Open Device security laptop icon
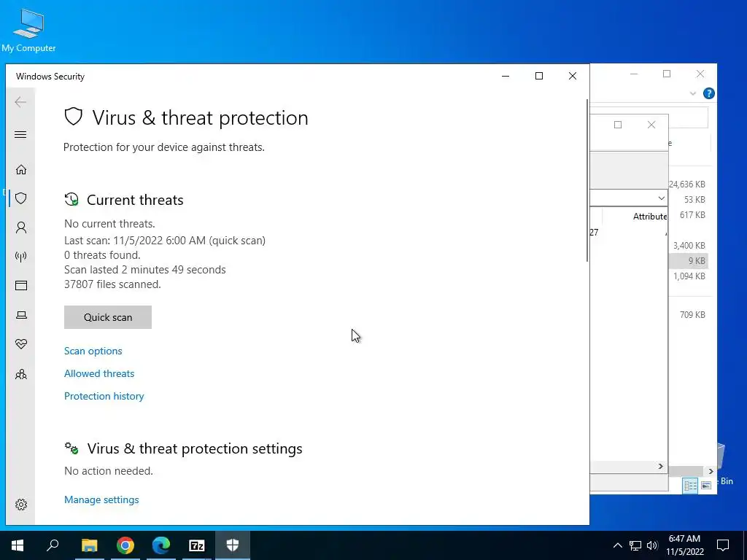The width and height of the screenshot is (747, 560). (x=21, y=315)
